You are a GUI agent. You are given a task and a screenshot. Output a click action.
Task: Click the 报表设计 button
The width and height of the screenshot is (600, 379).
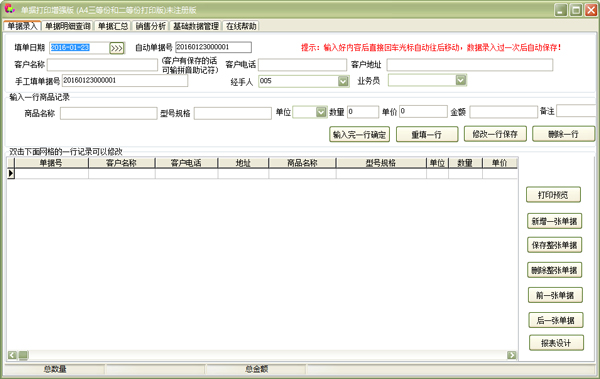point(556,343)
